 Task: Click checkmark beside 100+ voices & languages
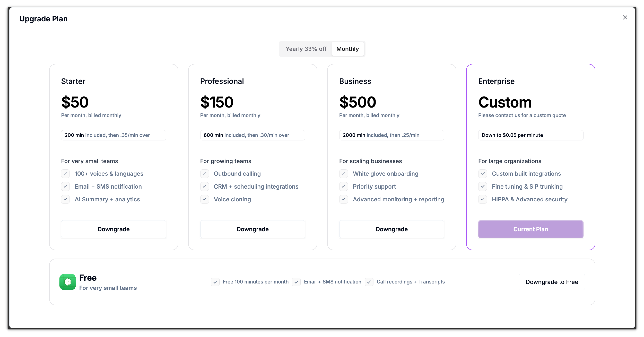pyautogui.click(x=66, y=174)
